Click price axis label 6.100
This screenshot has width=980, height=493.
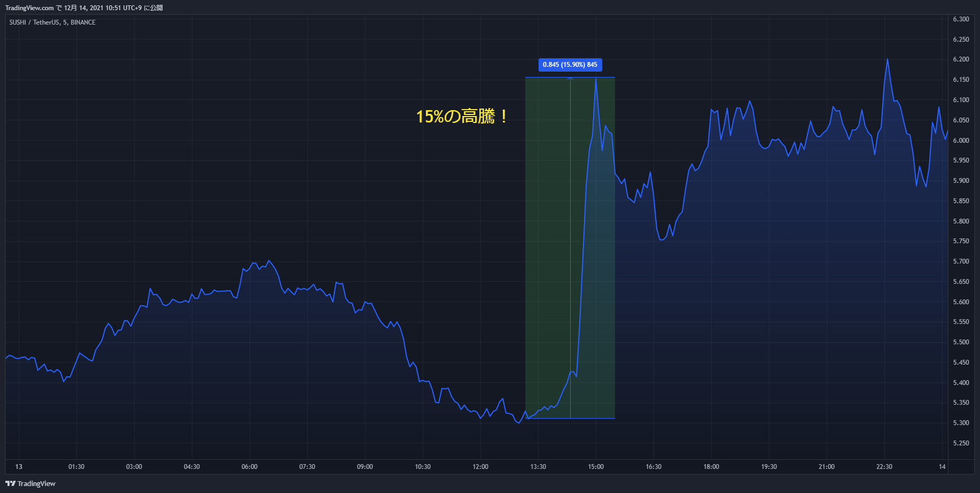(x=961, y=100)
